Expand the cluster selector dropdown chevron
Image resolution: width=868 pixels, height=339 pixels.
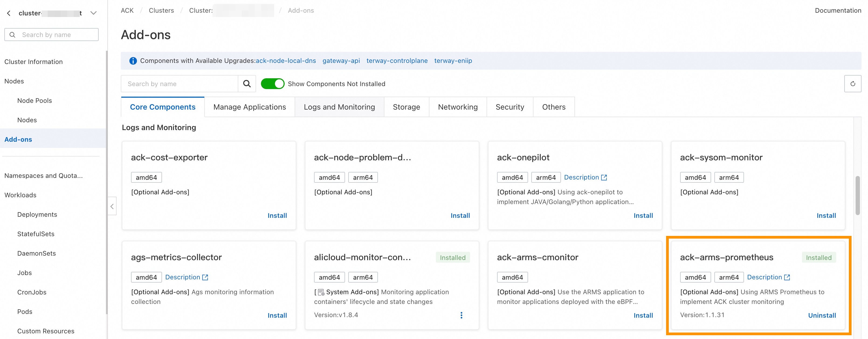tap(93, 13)
